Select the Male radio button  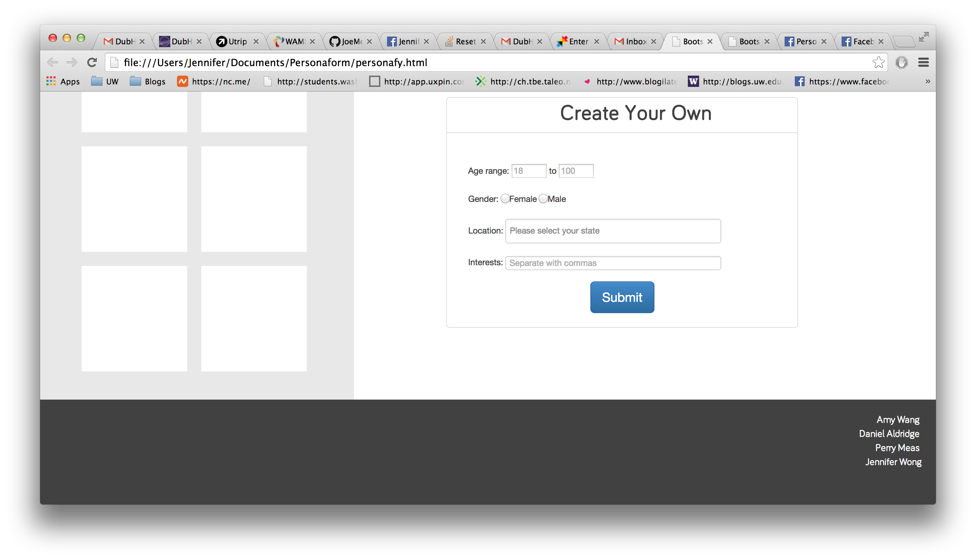point(543,198)
